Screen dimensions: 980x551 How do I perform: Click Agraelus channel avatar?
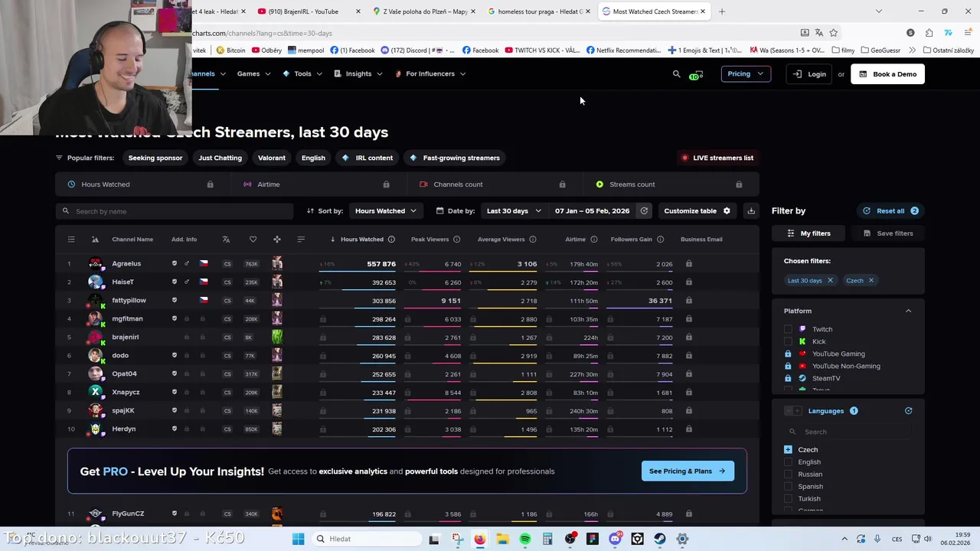(95, 264)
